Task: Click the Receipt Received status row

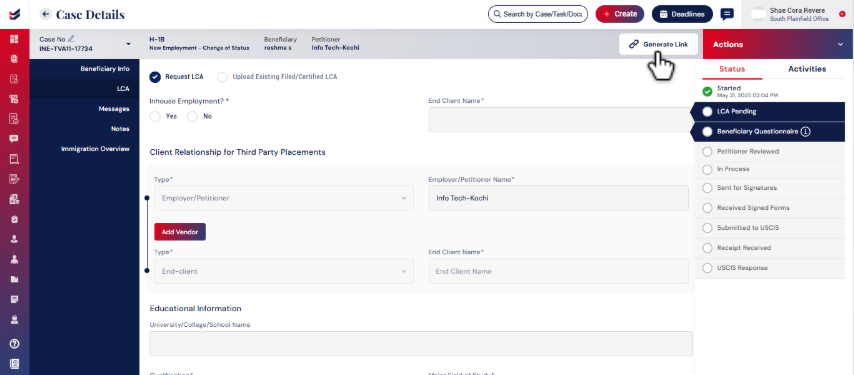Action: (769, 248)
